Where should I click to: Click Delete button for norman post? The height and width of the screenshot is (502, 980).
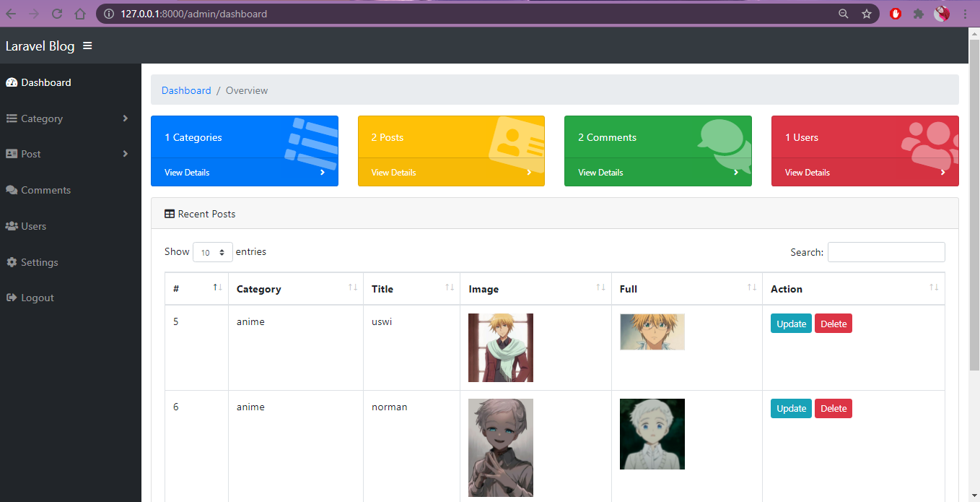tap(834, 409)
